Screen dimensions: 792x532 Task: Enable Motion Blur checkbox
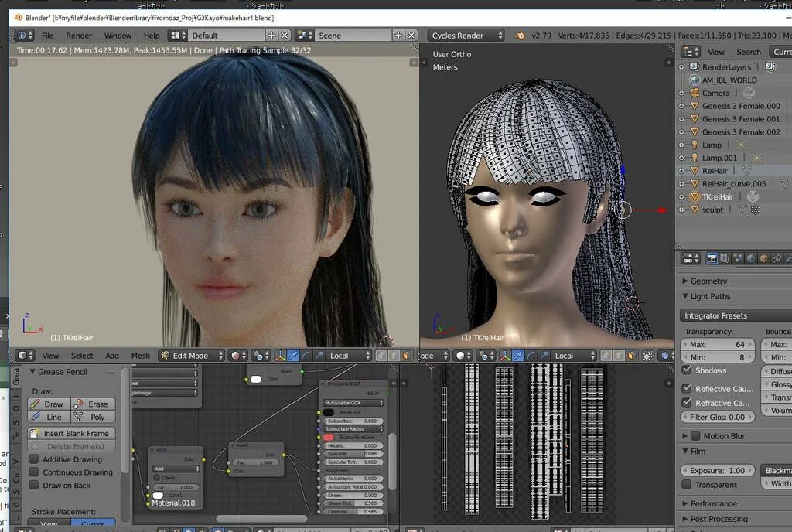[x=696, y=435]
